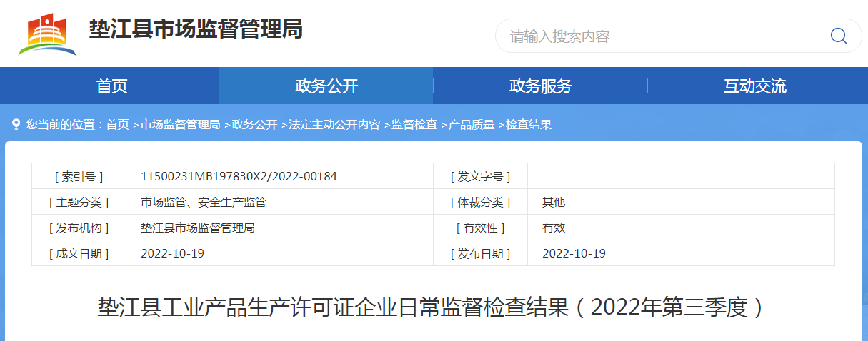Click the 发布机构 label cell

[x=79, y=228]
